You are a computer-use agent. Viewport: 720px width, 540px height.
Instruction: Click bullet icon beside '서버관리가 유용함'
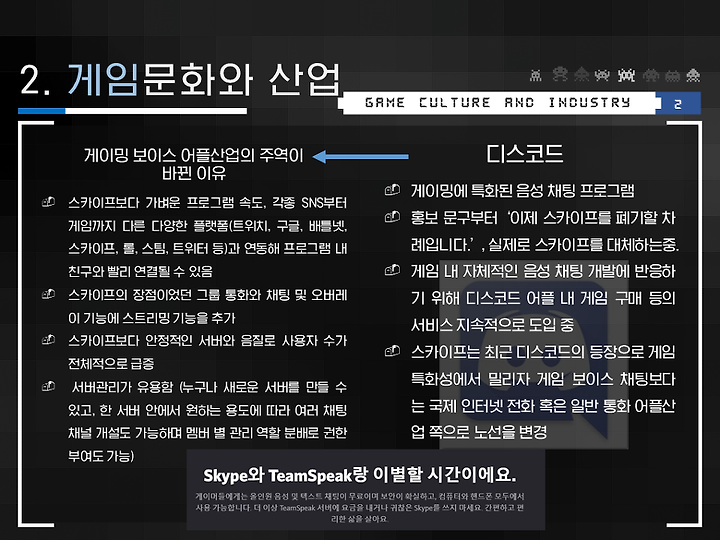(49, 386)
